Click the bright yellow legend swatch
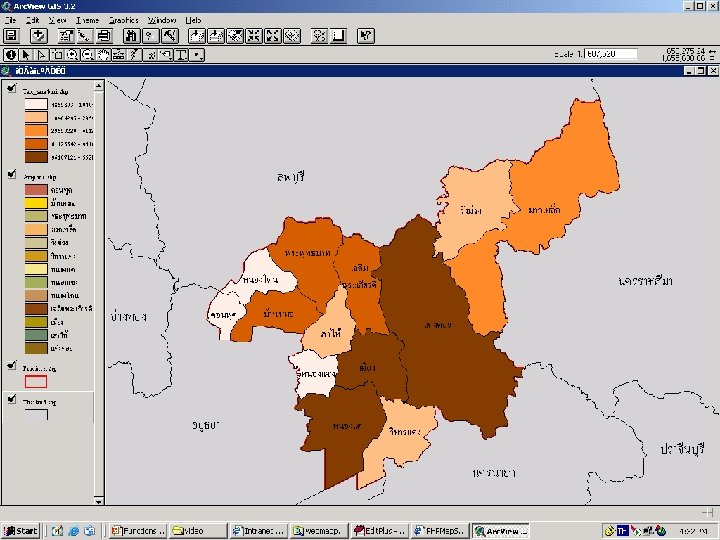 click(36, 202)
